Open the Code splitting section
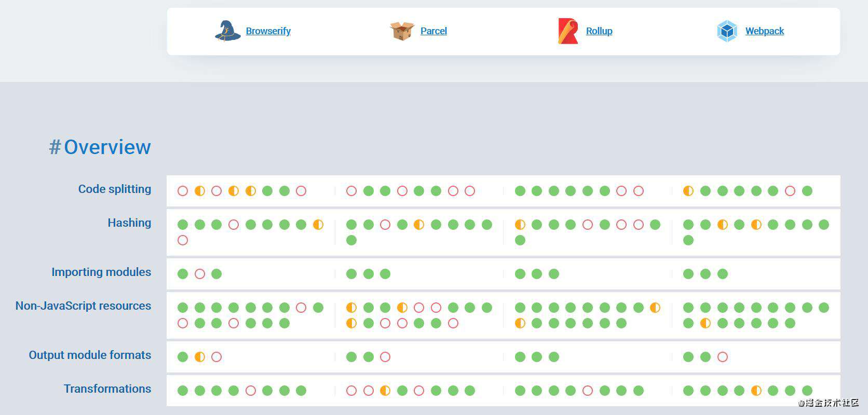The image size is (868, 415). 115,189
